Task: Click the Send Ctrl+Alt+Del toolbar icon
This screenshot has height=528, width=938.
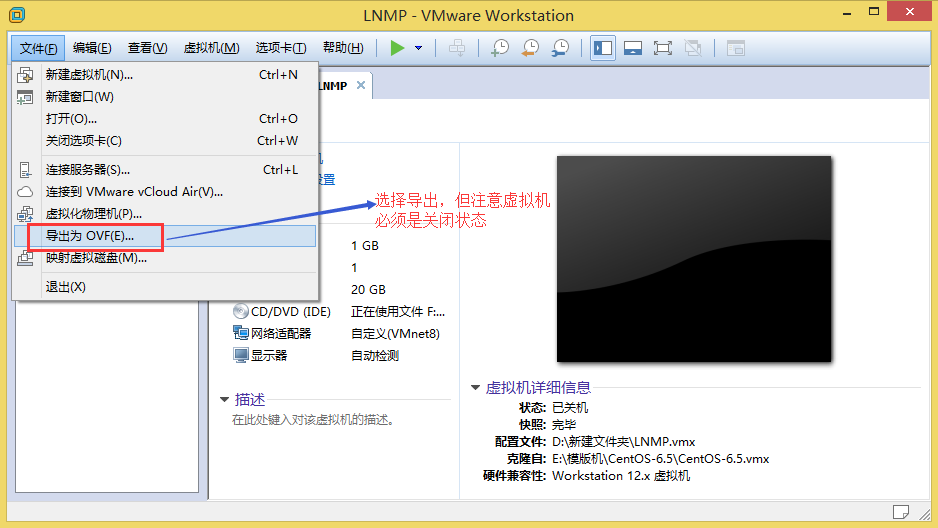Action: [457, 48]
